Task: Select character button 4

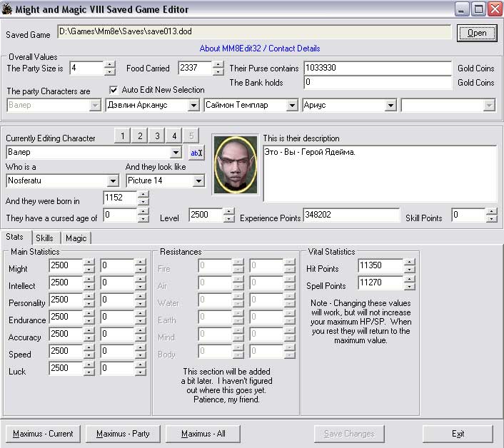Action: [174, 136]
